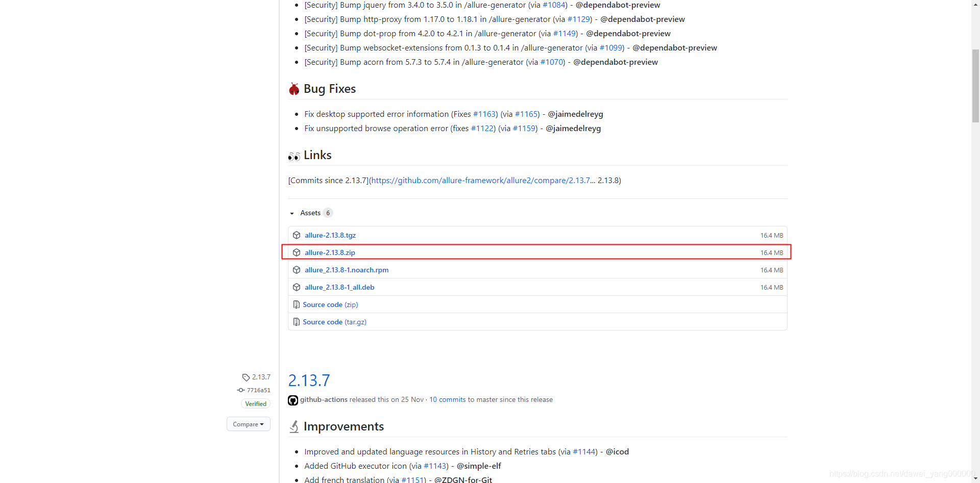
Task: Download Source code (tar.gz)
Action: 334,322
